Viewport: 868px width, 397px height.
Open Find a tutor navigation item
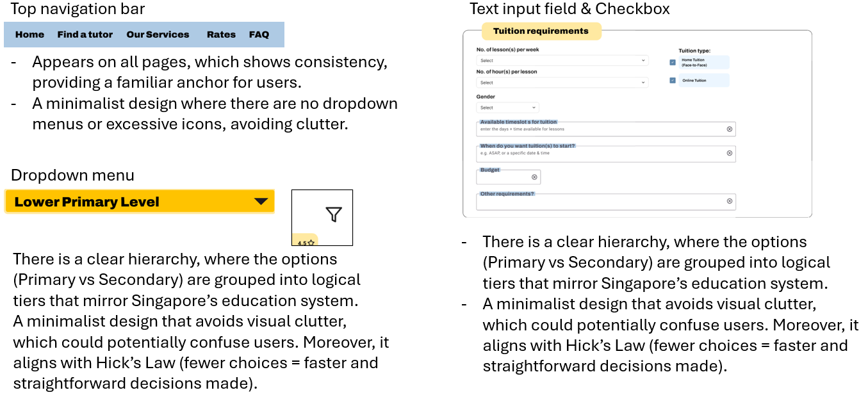[x=85, y=35]
